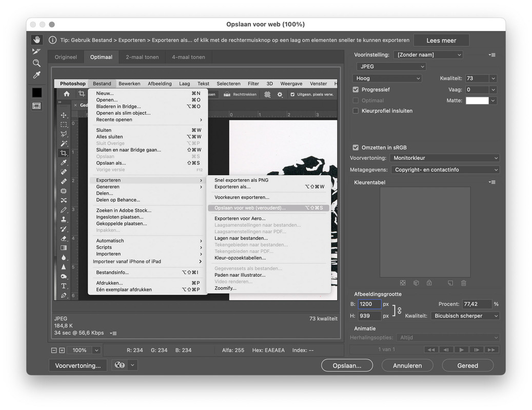Viewport: 532px width, 410px height.
Task: Click the B width field 1200
Action: (x=369, y=304)
